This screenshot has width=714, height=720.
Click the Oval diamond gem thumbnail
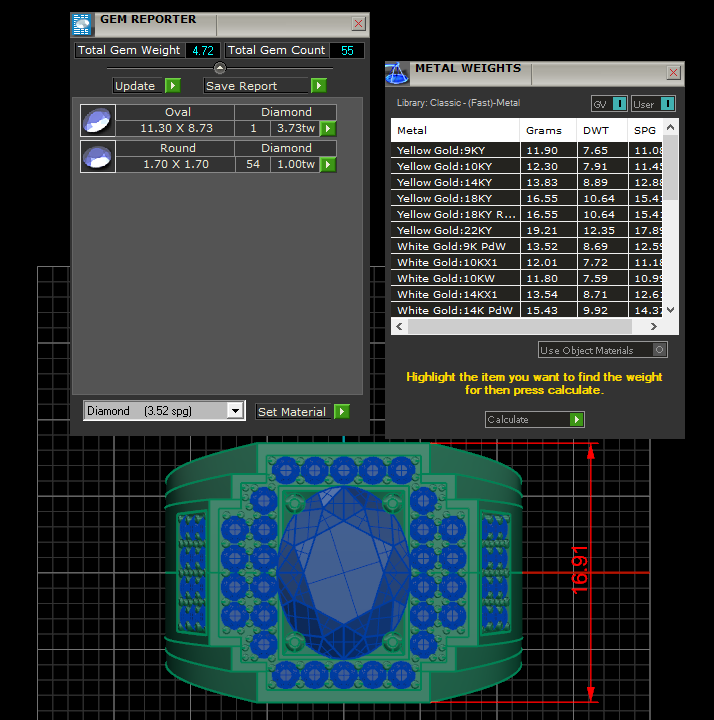tap(97, 120)
